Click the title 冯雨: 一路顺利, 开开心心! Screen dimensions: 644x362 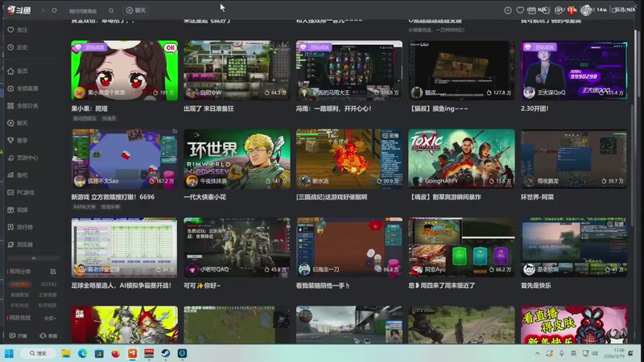point(333,109)
